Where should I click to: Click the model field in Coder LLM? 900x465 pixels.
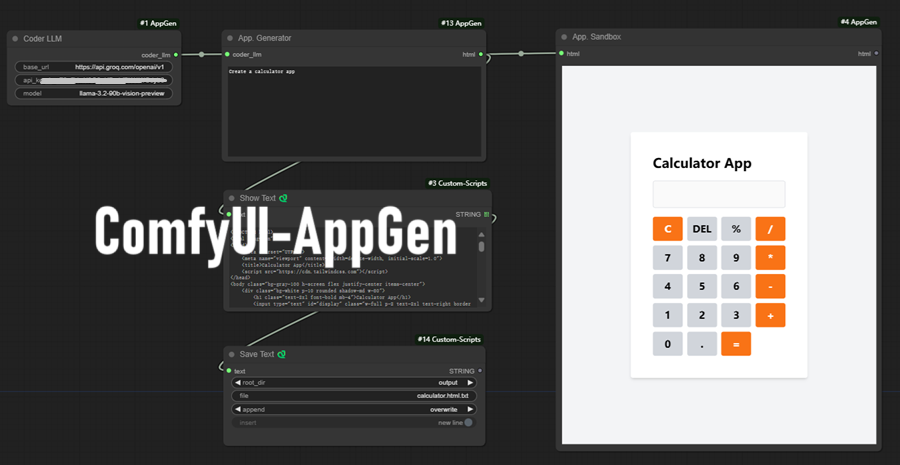(x=94, y=94)
